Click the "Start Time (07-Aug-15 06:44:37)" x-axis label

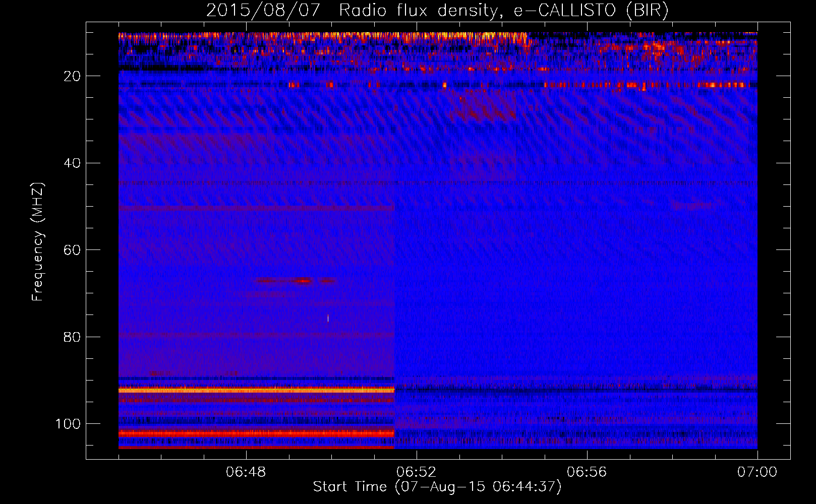pos(437,487)
